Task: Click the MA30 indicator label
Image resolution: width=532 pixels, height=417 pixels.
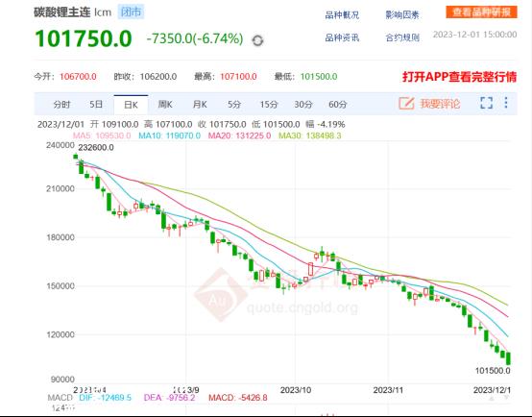Action: pyautogui.click(x=310, y=135)
